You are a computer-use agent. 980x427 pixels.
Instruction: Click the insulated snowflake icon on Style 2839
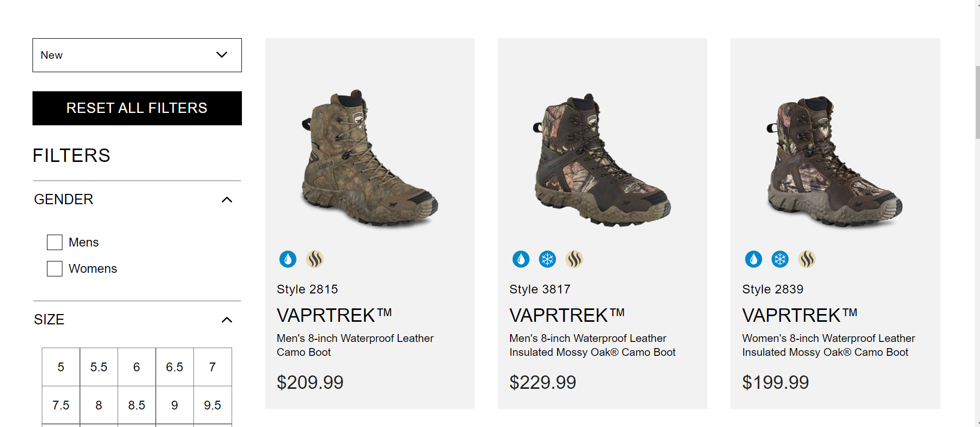pyautogui.click(x=781, y=259)
